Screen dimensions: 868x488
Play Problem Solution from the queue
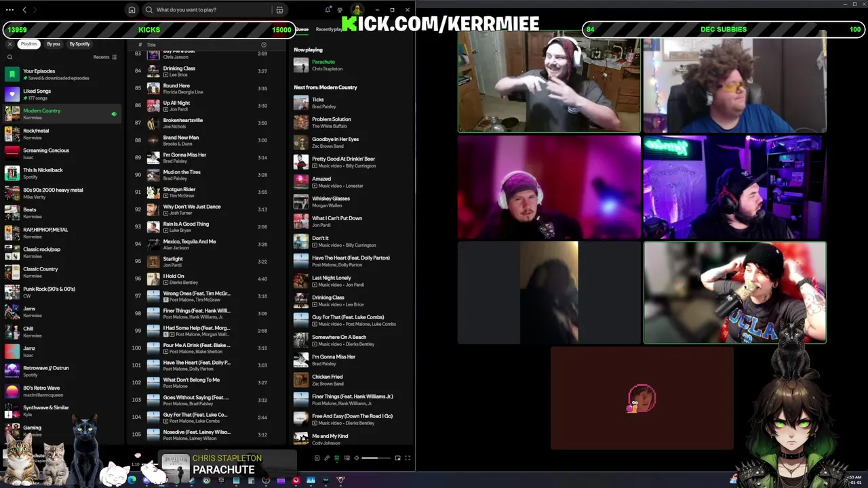point(352,122)
